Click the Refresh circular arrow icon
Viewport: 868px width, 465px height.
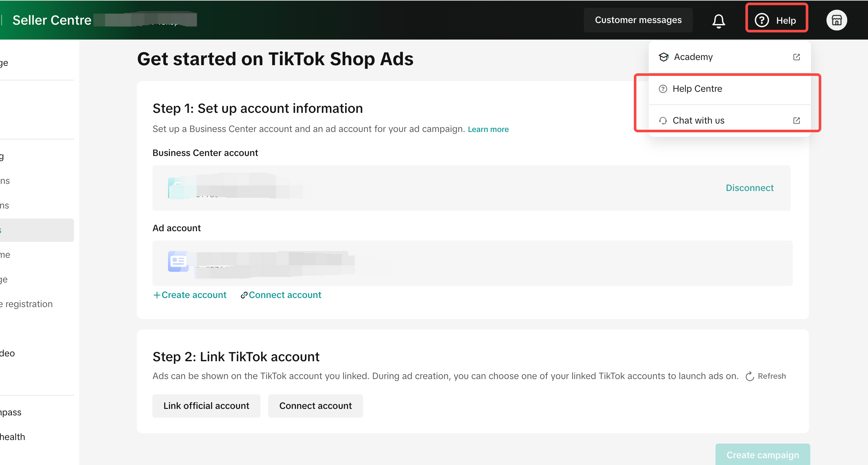(750, 376)
